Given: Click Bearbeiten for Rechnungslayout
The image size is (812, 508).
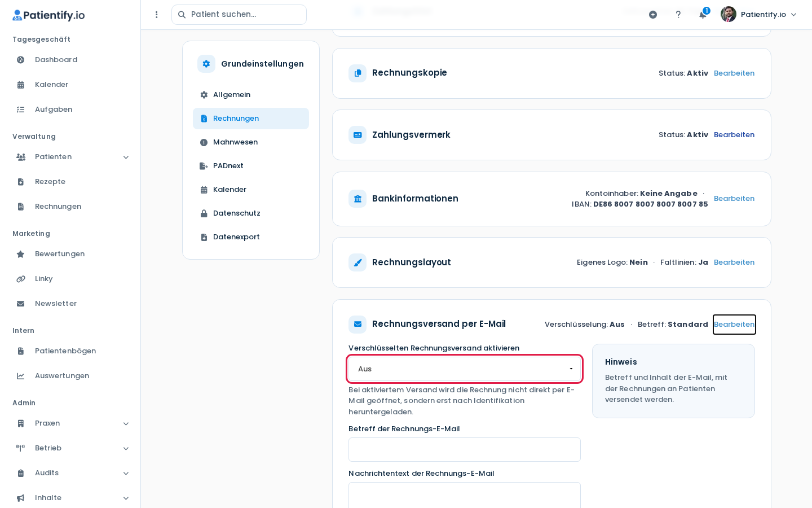Looking at the screenshot, I should click(x=734, y=262).
